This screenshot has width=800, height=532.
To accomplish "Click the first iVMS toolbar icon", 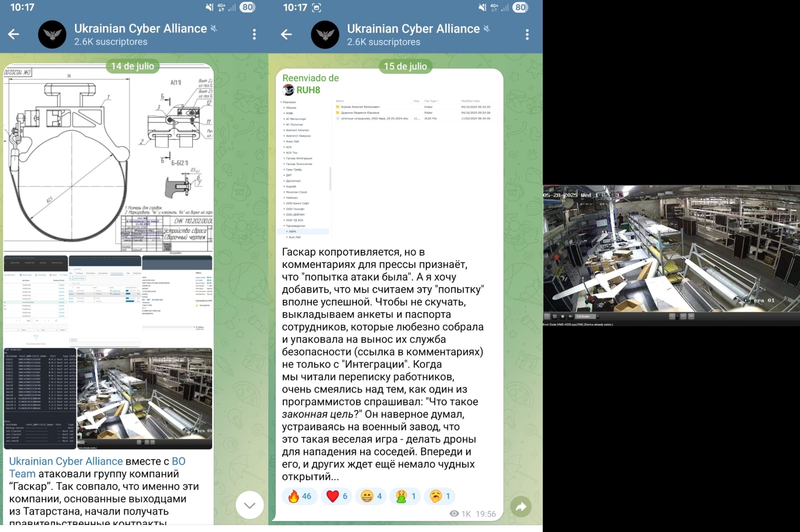I will [x=547, y=317].
